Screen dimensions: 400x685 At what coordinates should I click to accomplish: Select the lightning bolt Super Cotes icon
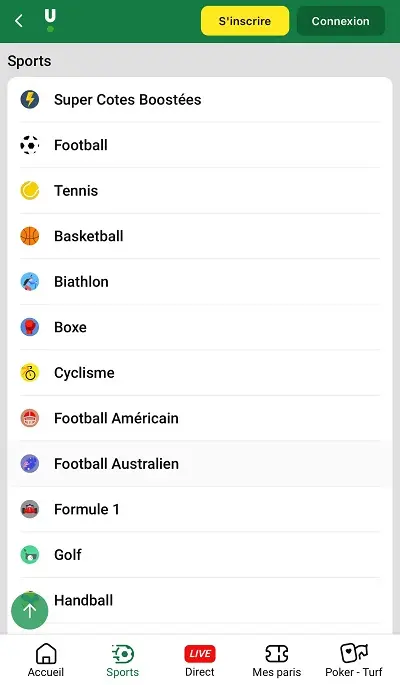[x=30, y=99]
